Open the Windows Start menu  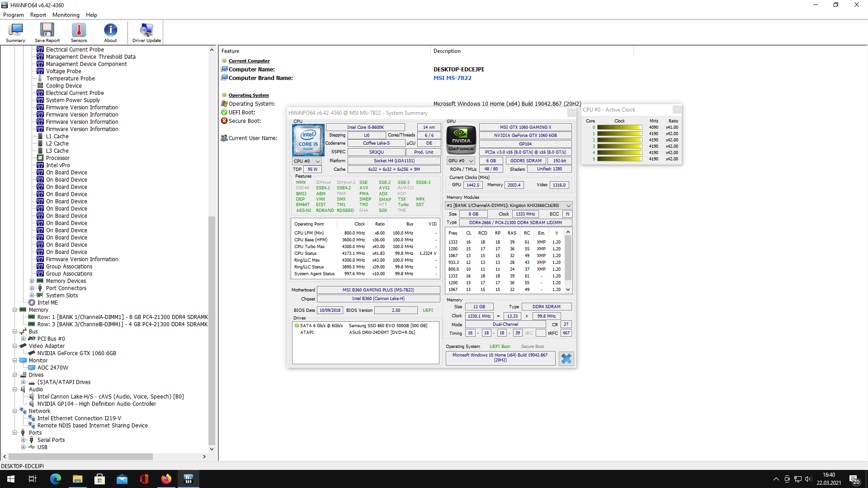pyautogui.click(x=11, y=479)
